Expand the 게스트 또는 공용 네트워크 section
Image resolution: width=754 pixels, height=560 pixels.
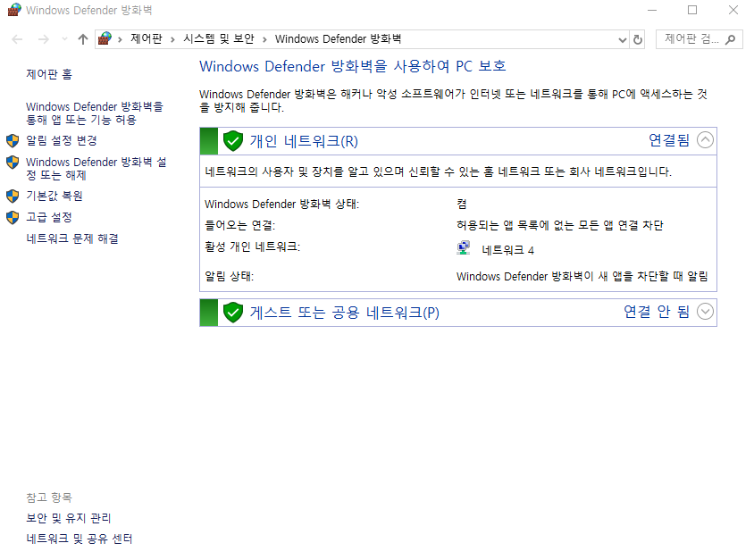[705, 312]
